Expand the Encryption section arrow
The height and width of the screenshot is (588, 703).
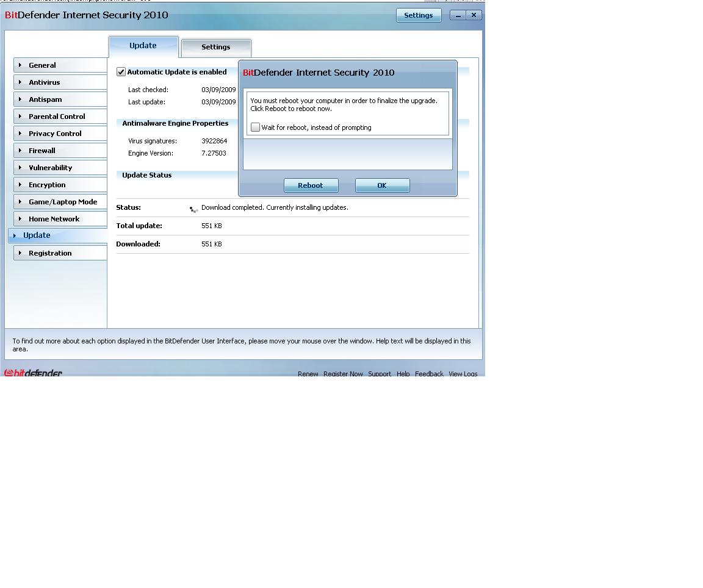pos(20,184)
